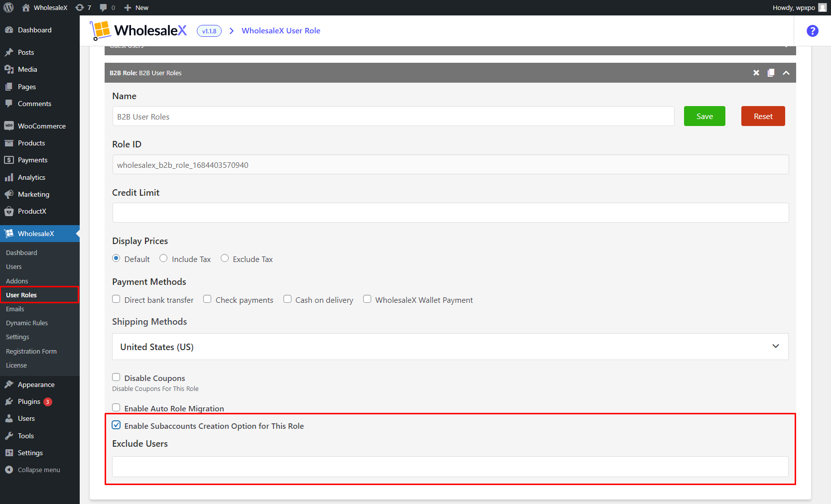Save the B2B user role

[704, 116]
